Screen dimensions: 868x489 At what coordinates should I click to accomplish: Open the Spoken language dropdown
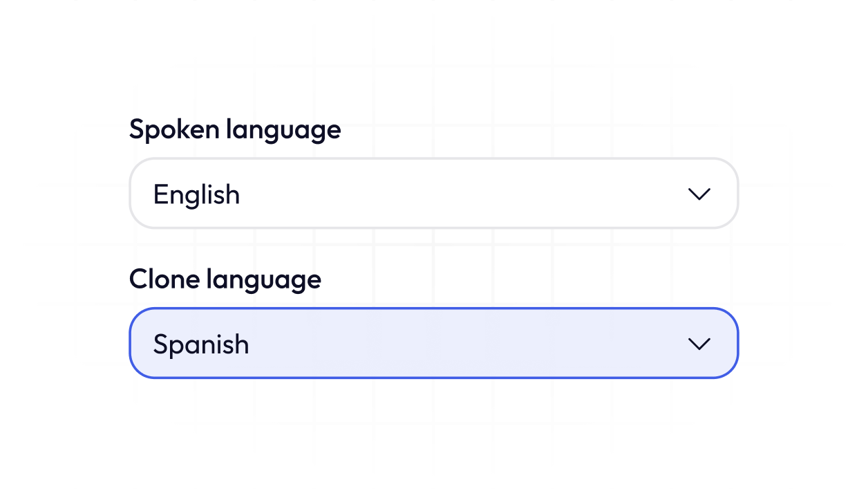(x=433, y=194)
